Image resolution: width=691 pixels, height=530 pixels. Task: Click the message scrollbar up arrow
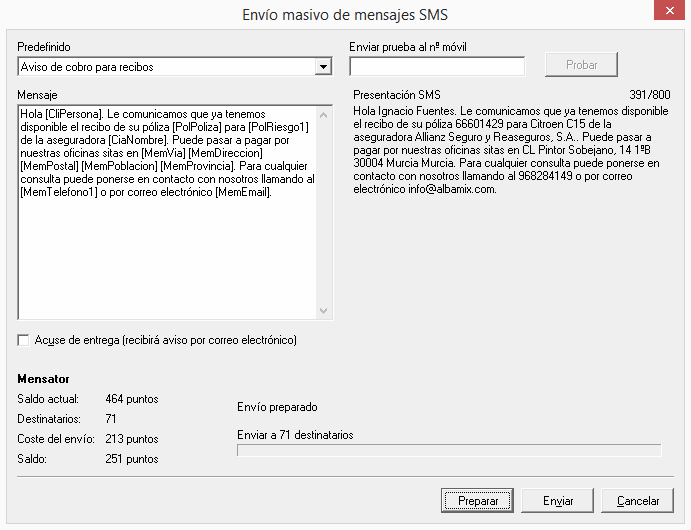(x=323, y=115)
